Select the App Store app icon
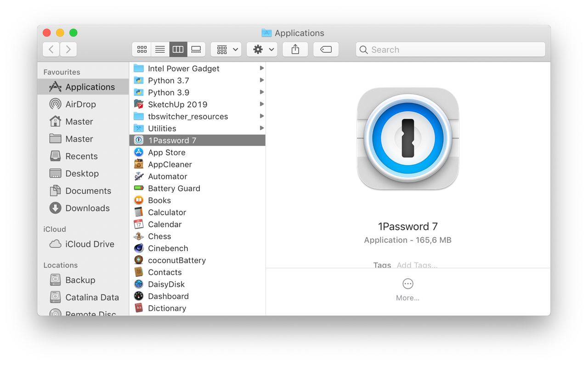 click(139, 152)
